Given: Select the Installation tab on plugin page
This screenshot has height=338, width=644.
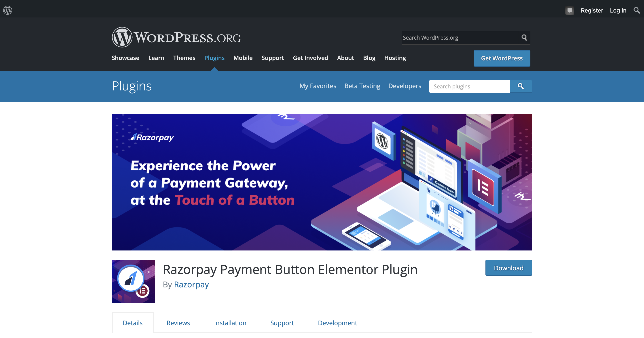Looking at the screenshot, I should click(230, 323).
